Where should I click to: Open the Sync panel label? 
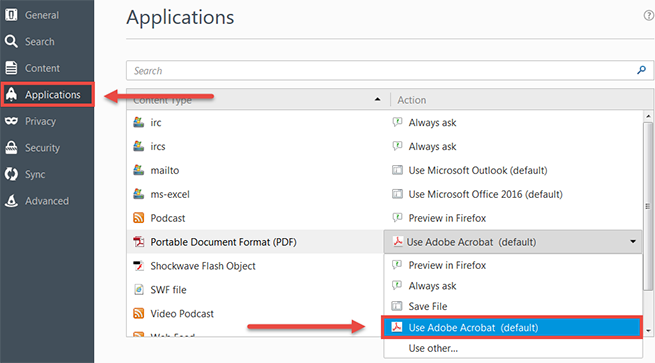[35, 174]
